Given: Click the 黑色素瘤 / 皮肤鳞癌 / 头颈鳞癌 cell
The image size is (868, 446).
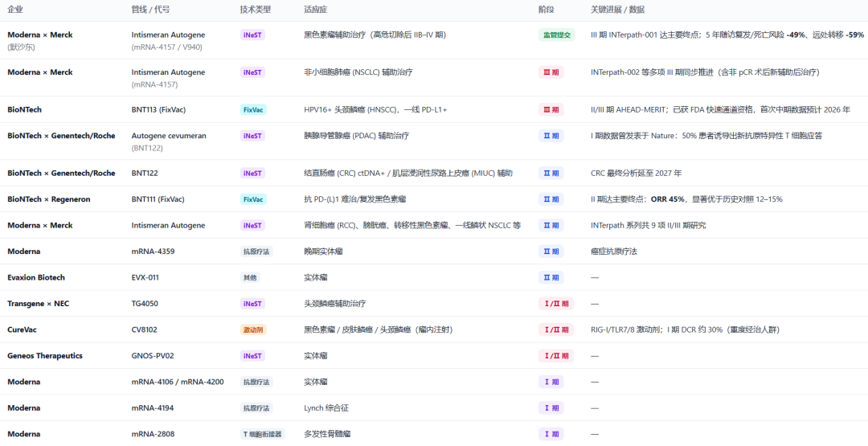Looking at the screenshot, I should pyautogui.click(x=378, y=329).
